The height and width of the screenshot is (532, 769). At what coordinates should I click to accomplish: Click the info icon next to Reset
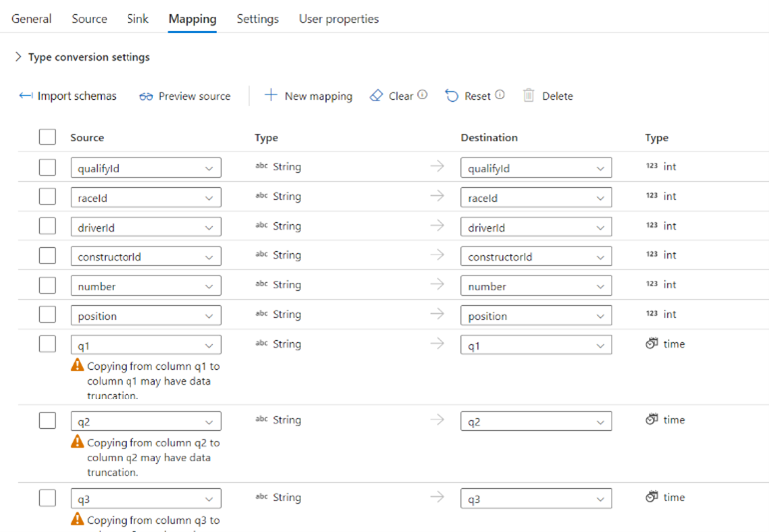pos(500,95)
